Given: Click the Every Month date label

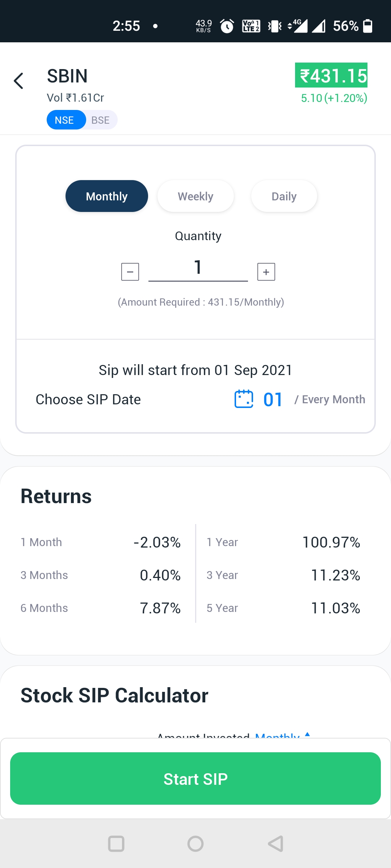Looking at the screenshot, I should 330,399.
